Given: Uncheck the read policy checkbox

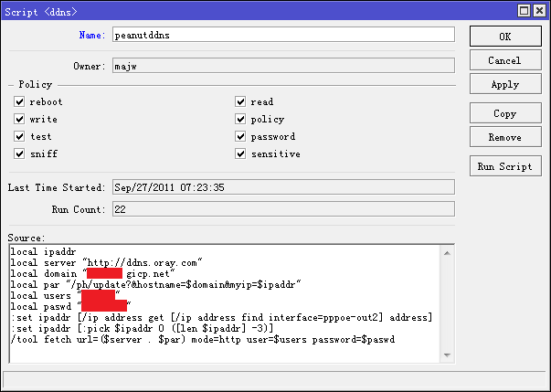Looking at the screenshot, I should pos(240,102).
